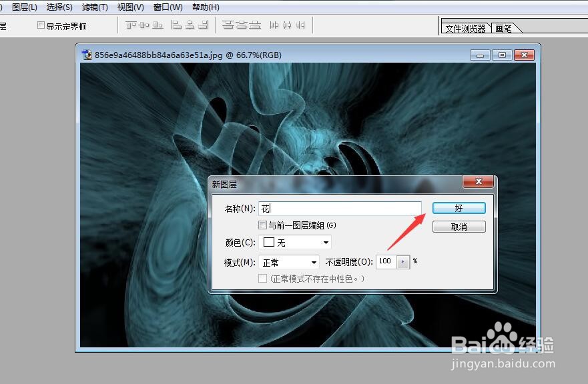Screen dimensions: 588x384
Task: Click the Align Right Edges icon
Action: coord(204,25)
